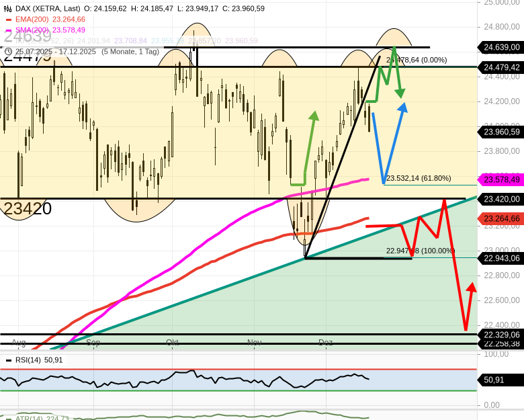Click the RSI value tag 50,91

click(x=494, y=380)
